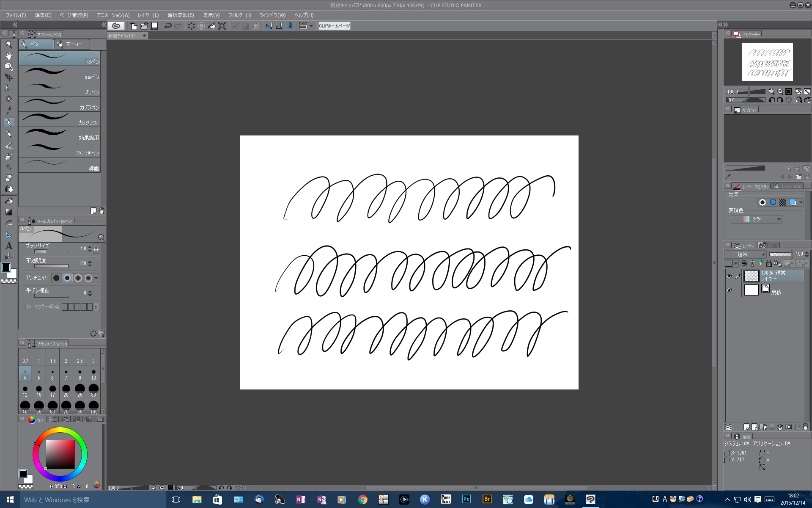Viewport: 812px width, 508px height.
Task: Click the Undo arrow in toolbar
Action: (168, 26)
